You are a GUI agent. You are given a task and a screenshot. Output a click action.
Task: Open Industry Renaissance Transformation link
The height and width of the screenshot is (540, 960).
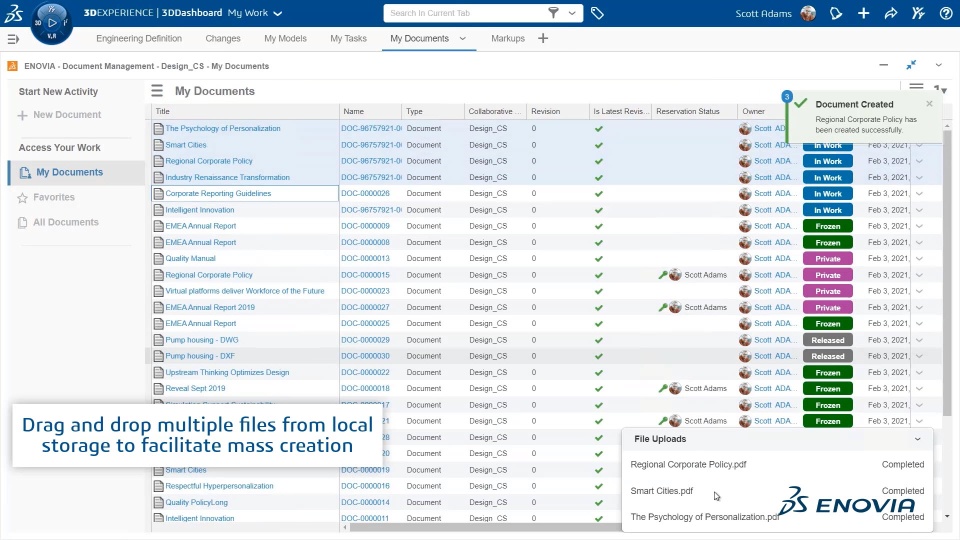tap(227, 178)
